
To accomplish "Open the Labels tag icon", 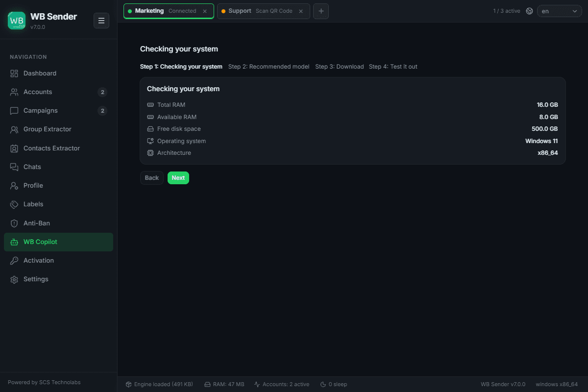I will (x=14, y=204).
